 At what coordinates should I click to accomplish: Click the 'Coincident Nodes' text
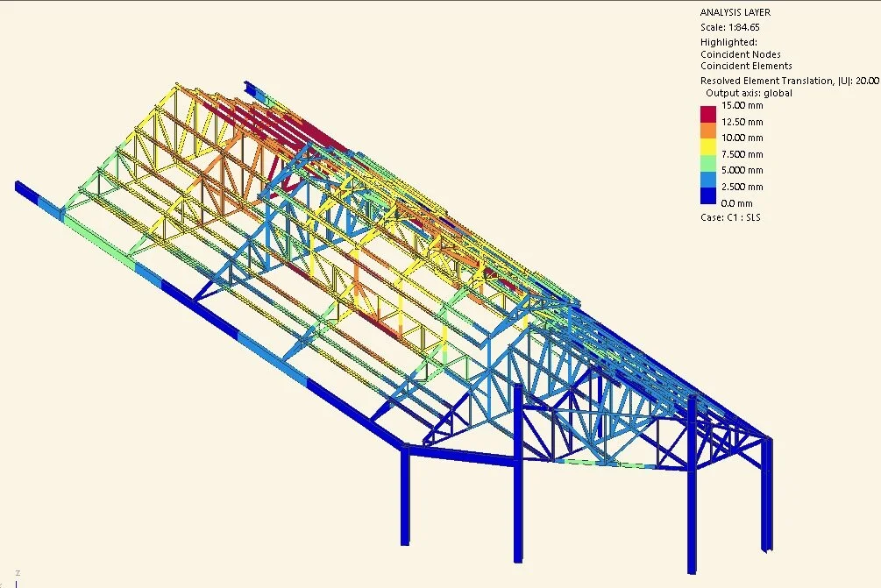(x=740, y=54)
